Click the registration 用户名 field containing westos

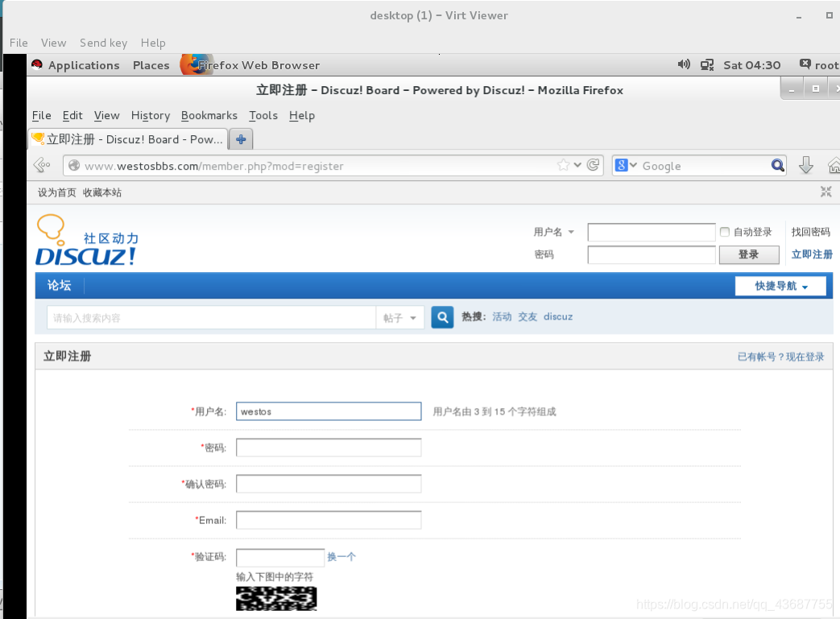coord(329,411)
